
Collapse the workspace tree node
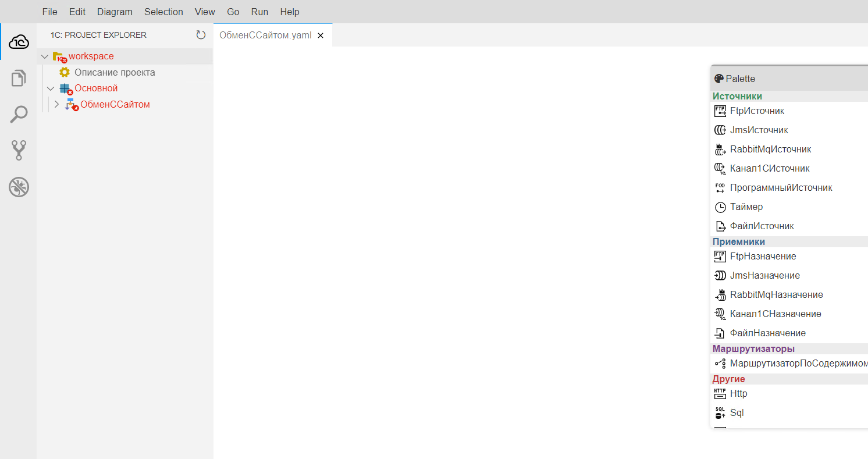tap(45, 56)
